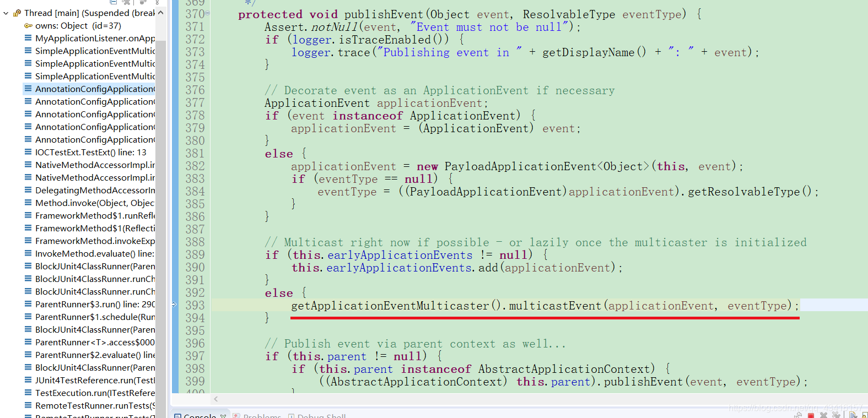
Task: Click the frame icon beside Method.invoke(Object
Action: [28, 203]
